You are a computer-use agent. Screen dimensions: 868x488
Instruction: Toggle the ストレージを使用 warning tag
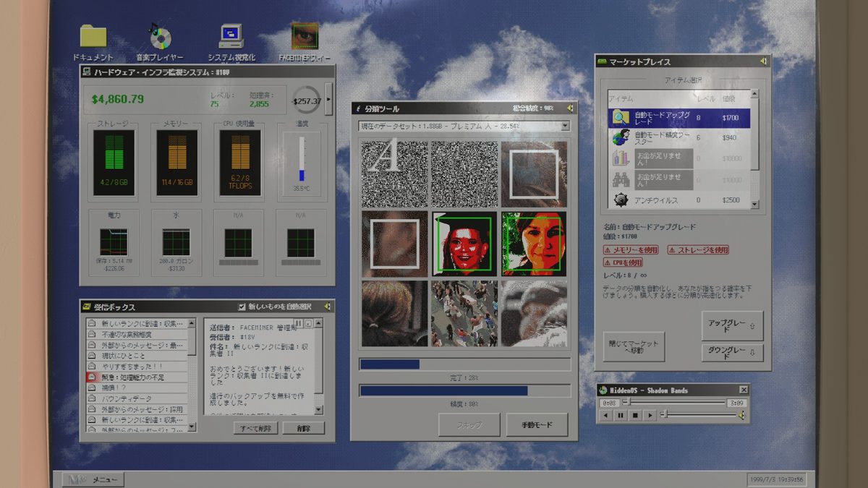point(698,250)
